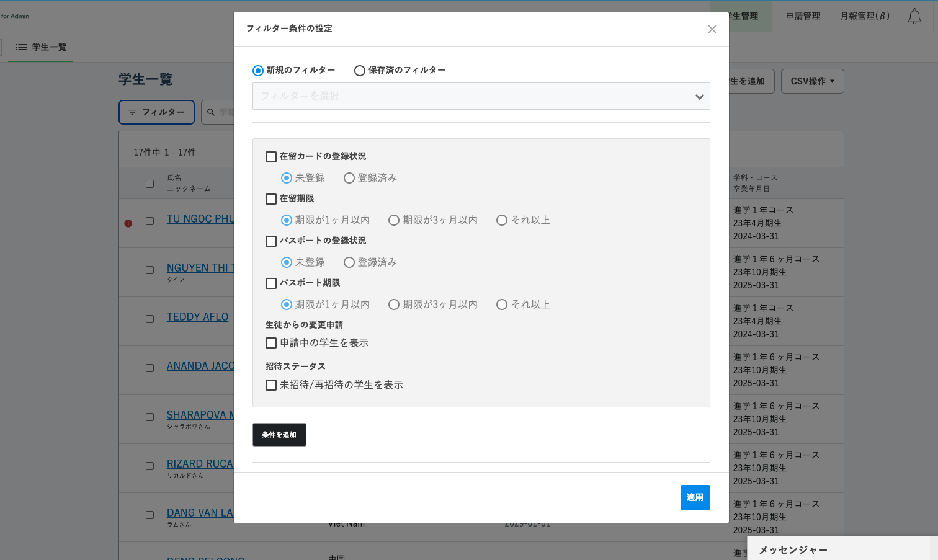Click the 条件を追加 button
The image size is (938, 560).
(279, 435)
